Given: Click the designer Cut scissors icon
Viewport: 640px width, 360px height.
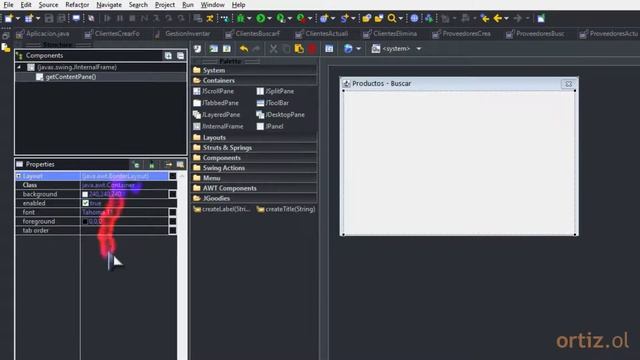Looking at the screenshot, I should [273, 49].
